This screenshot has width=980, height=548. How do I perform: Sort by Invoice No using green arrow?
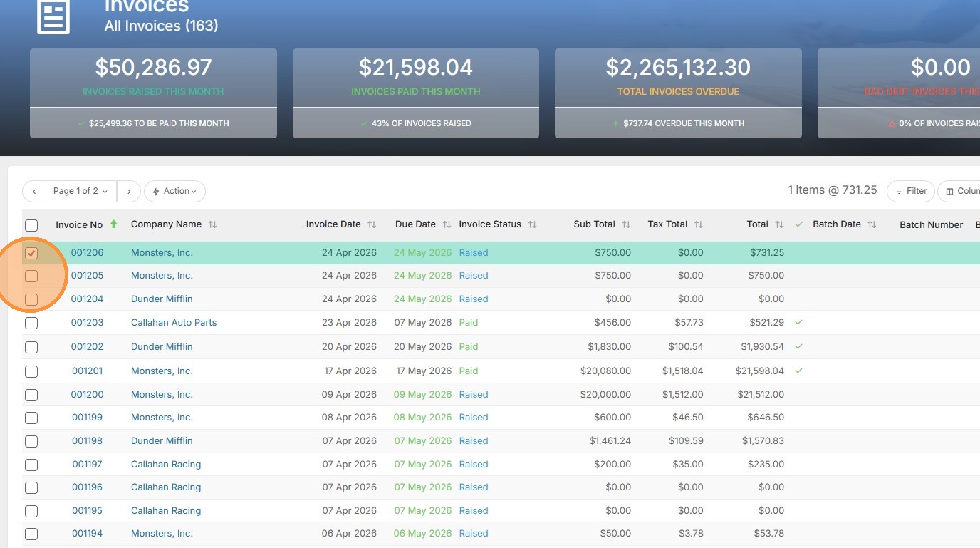tap(113, 224)
